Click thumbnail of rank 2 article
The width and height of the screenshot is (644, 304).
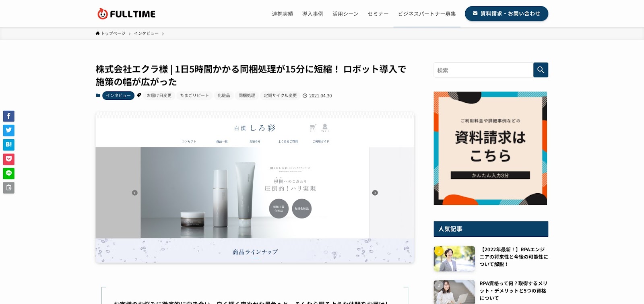(454, 292)
